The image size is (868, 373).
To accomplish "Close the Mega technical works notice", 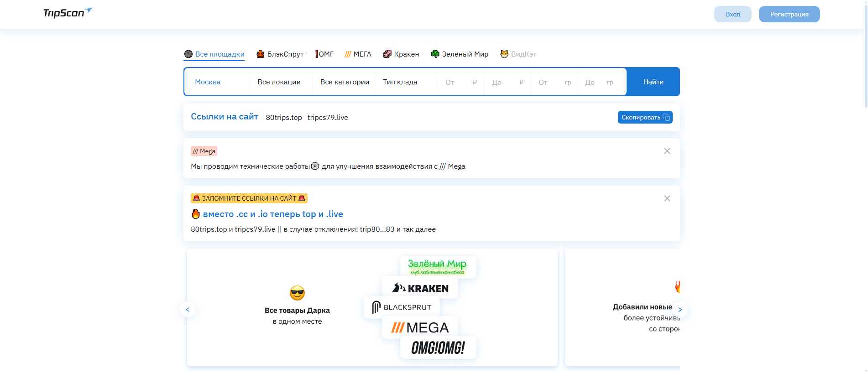I will (667, 151).
